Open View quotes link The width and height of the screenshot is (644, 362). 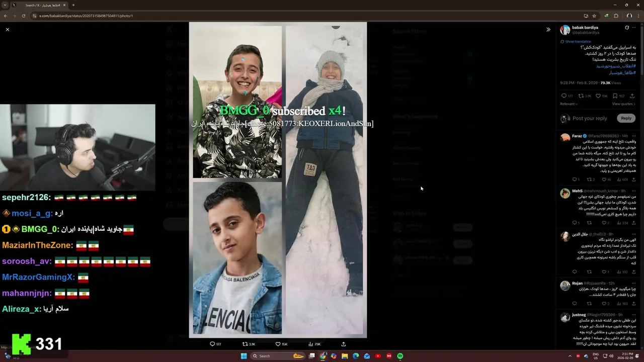coord(624,104)
